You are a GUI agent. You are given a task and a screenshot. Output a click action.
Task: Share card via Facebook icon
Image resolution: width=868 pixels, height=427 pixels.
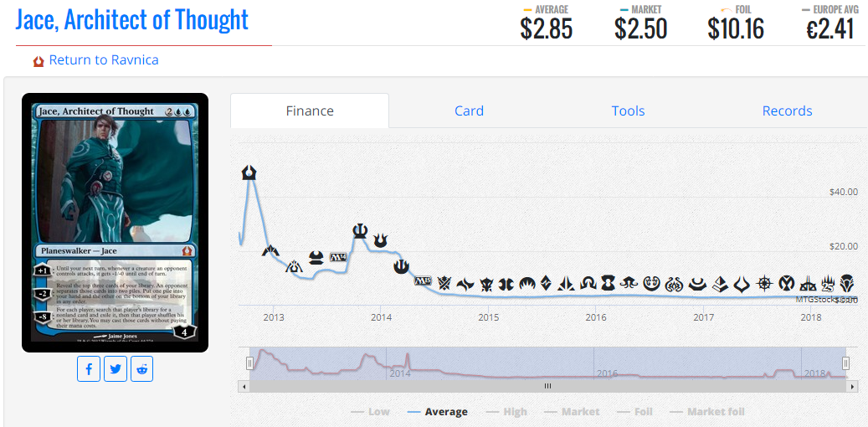click(x=89, y=369)
